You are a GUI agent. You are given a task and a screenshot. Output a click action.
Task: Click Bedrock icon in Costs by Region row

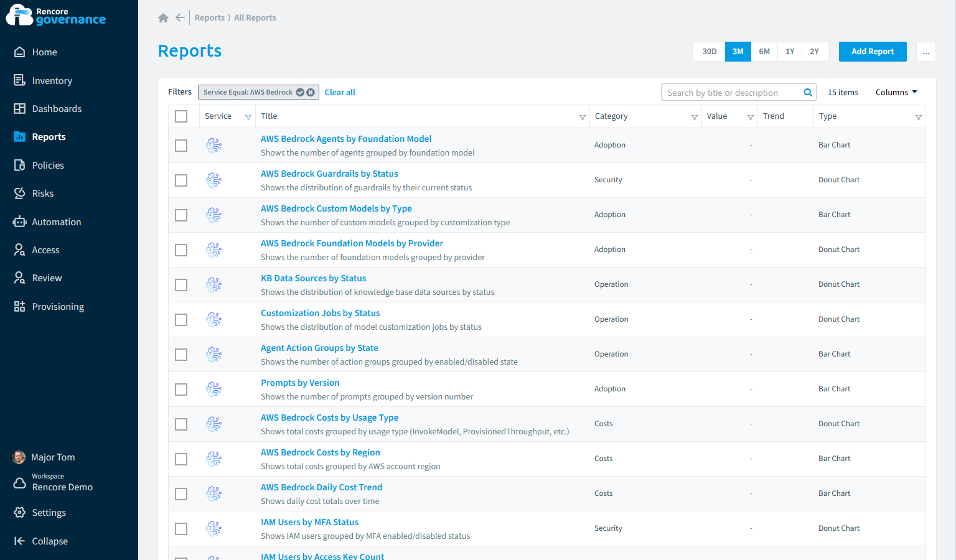pyautogui.click(x=214, y=459)
